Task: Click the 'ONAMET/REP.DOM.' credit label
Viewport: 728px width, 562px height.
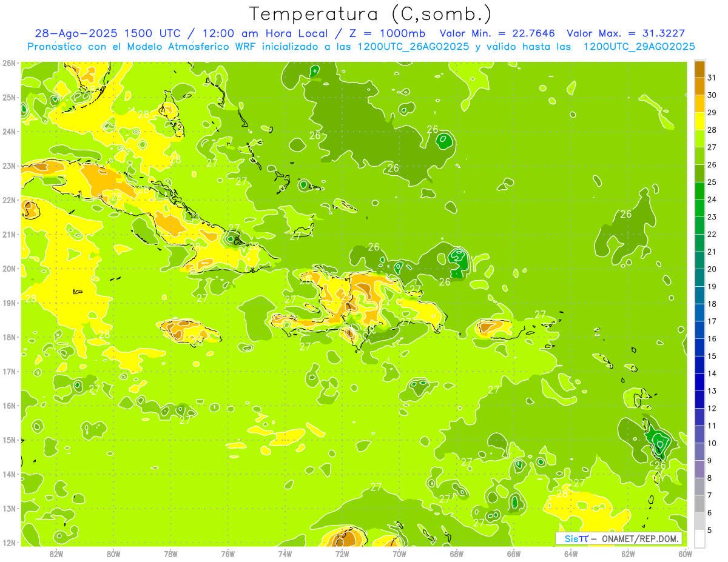Action: (x=641, y=538)
